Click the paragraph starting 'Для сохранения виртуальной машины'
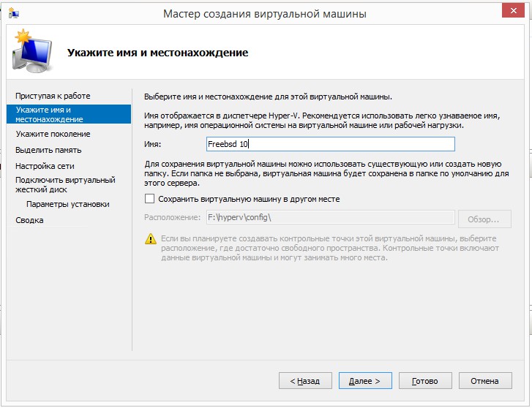Viewport: 532px width, 408px height. tap(326, 173)
